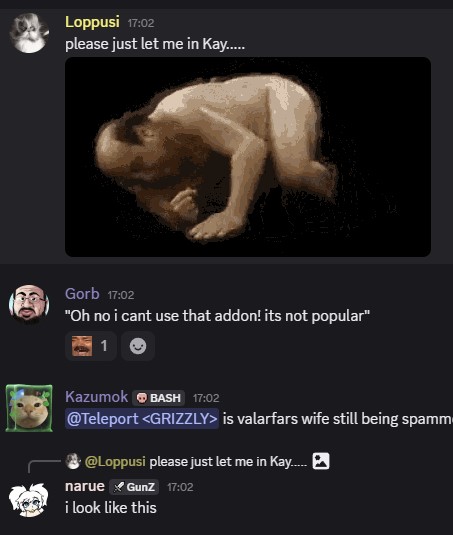453x535 pixels.
Task: Click the small Loppusi avatar in reply
Action: [x=73, y=461]
